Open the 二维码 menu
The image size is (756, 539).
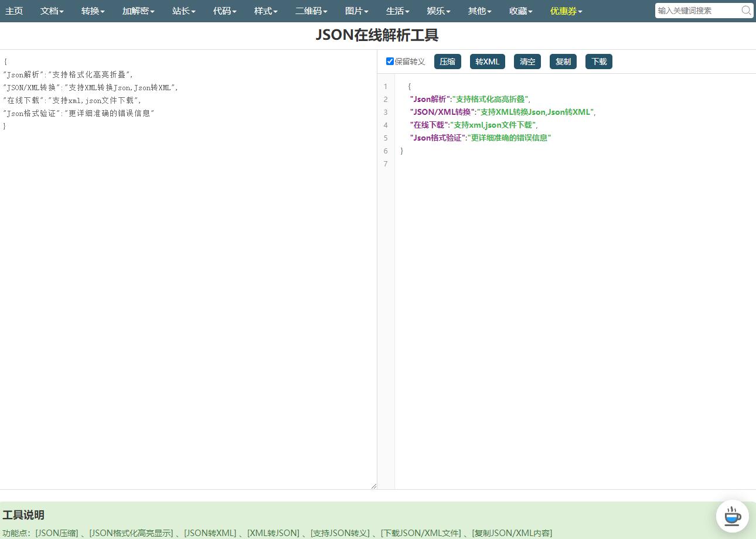point(311,11)
